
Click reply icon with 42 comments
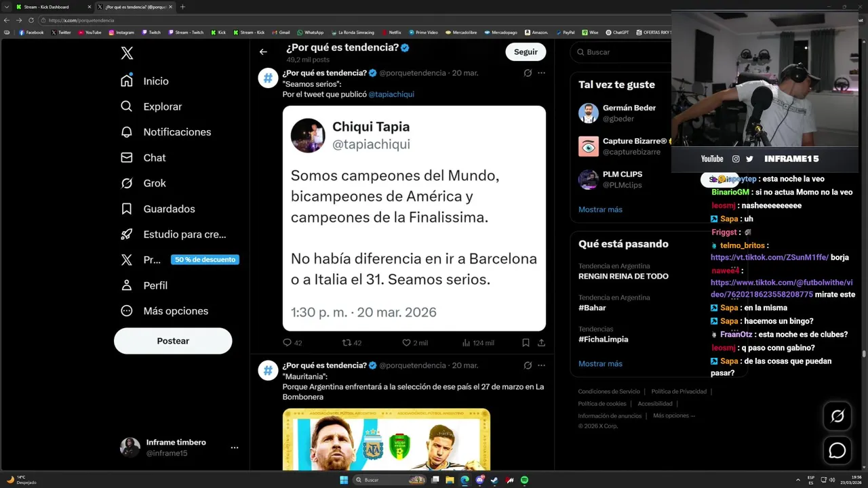292,343
